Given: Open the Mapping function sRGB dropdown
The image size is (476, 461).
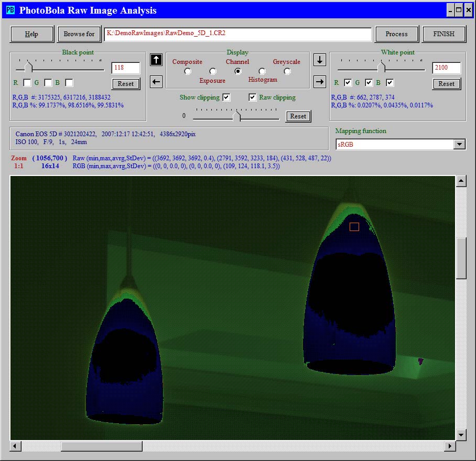Looking at the screenshot, I should point(459,145).
